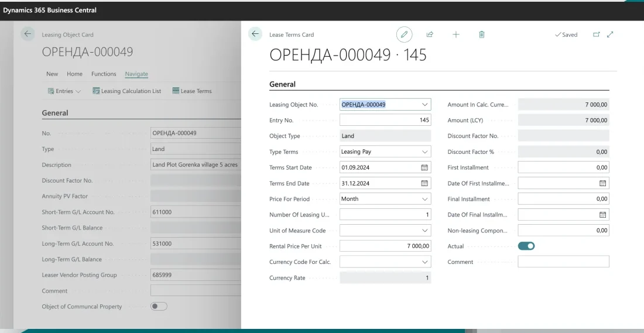Toggle Object of Communal Property switch

159,306
